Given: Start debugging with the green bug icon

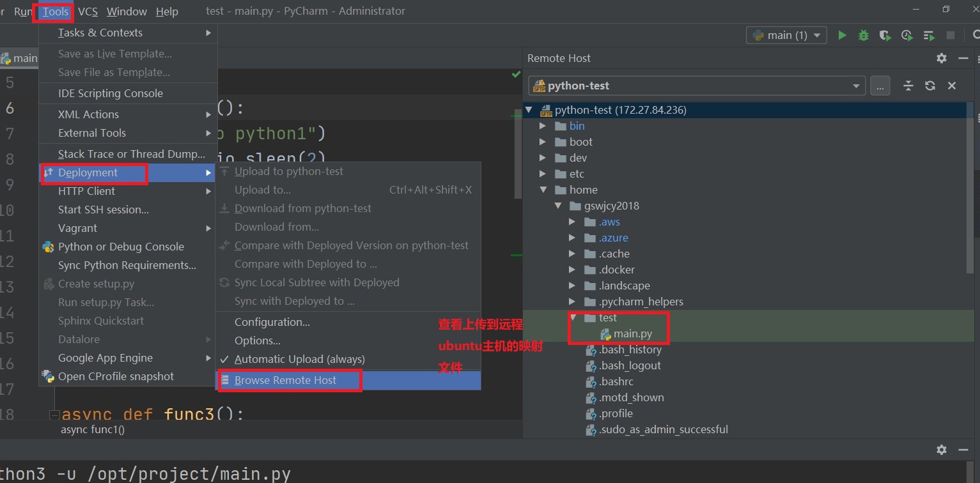Looking at the screenshot, I should point(864,35).
